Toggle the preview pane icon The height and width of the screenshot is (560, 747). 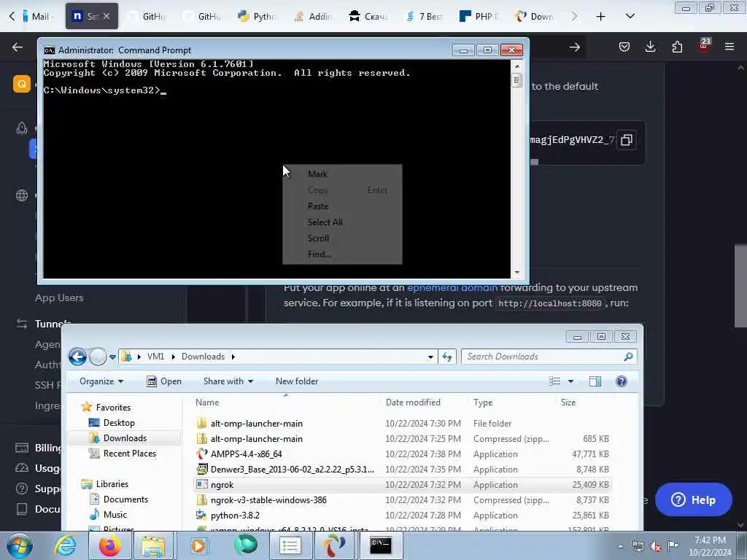595,381
